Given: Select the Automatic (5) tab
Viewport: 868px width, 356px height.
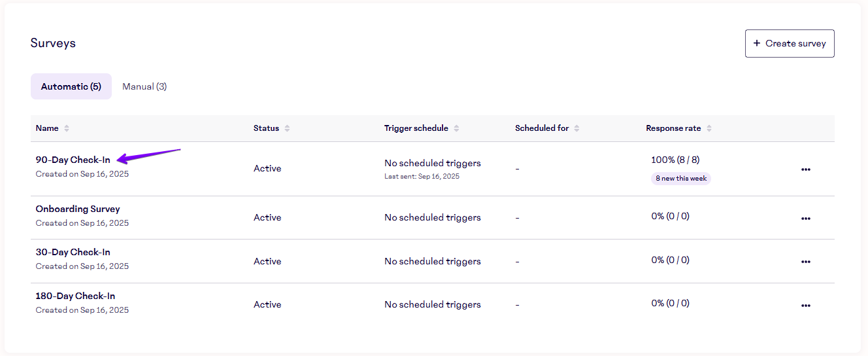Looking at the screenshot, I should point(71,86).
